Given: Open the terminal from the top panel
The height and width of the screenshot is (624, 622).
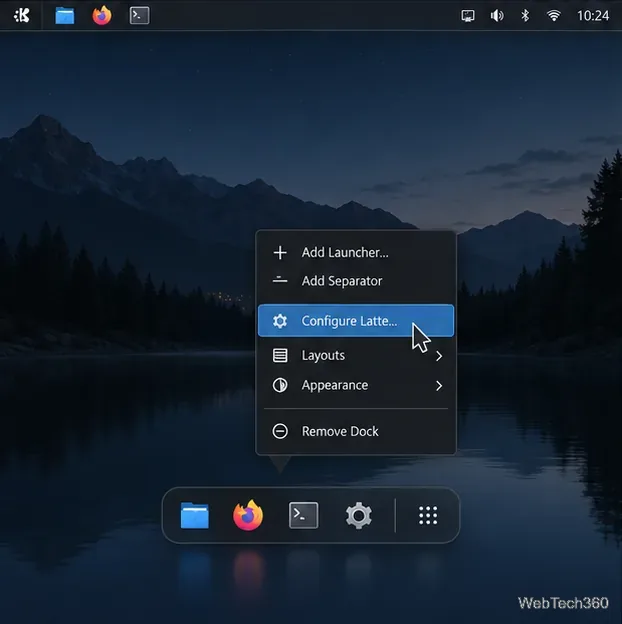Looking at the screenshot, I should click(139, 15).
